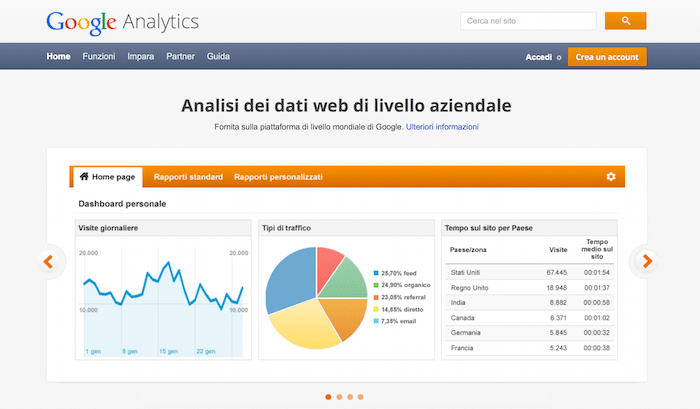Click the orange search magnifier button
Viewport: 700px width, 409px height.
(625, 21)
